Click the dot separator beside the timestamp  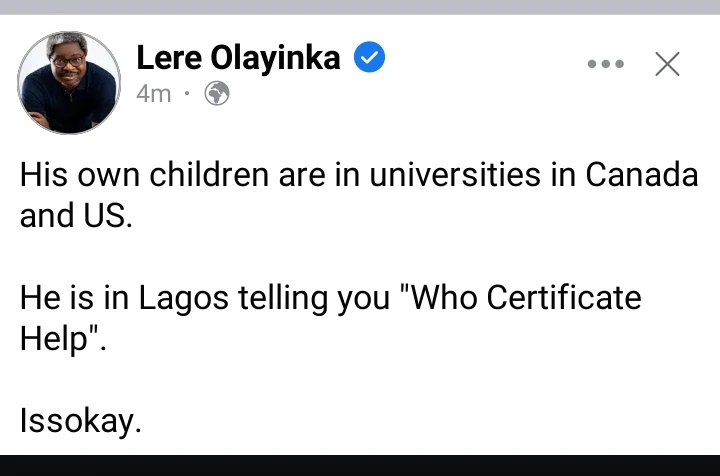point(188,94)
